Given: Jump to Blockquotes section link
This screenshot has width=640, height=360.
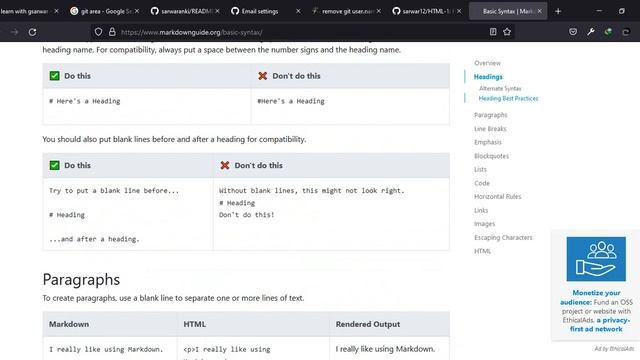Looking at the screenshot, I should pos(491,156).
